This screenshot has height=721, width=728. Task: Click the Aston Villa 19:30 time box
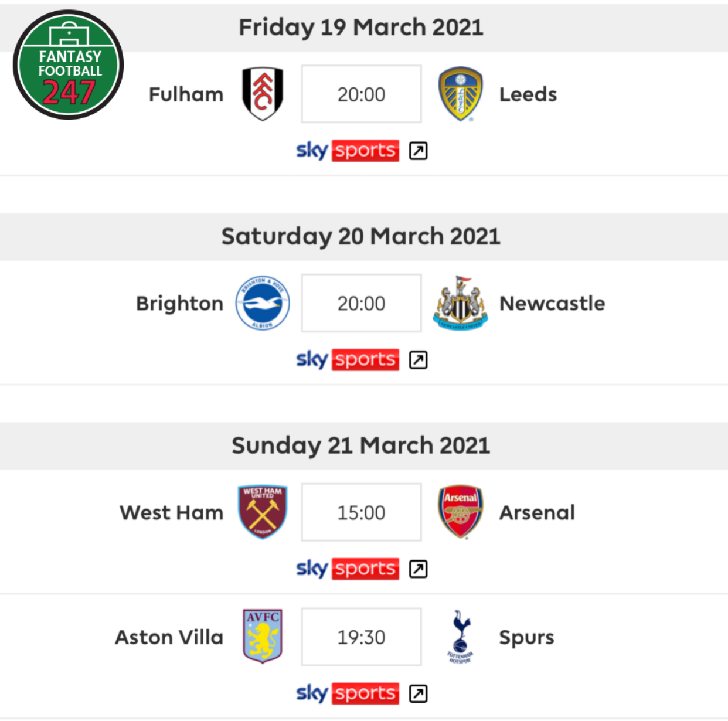pos(361,637)
